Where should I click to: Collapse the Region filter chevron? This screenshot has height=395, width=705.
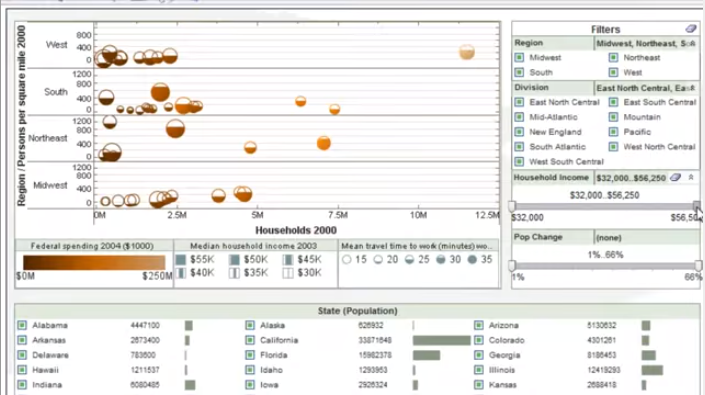[692, 44]
